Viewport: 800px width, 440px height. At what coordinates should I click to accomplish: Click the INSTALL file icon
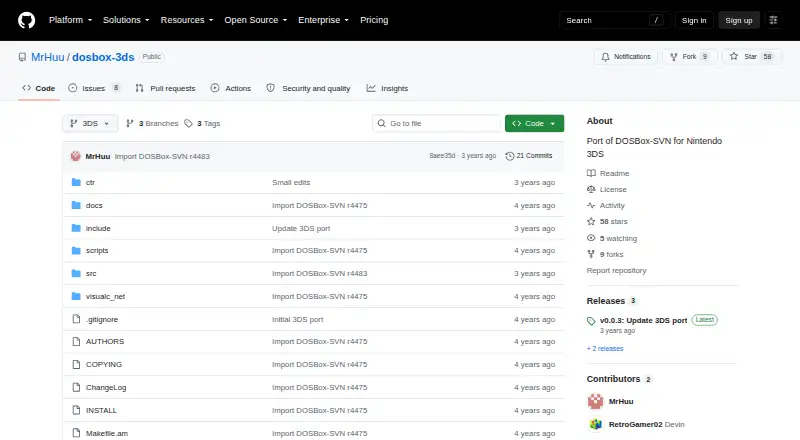pos(76,410)
